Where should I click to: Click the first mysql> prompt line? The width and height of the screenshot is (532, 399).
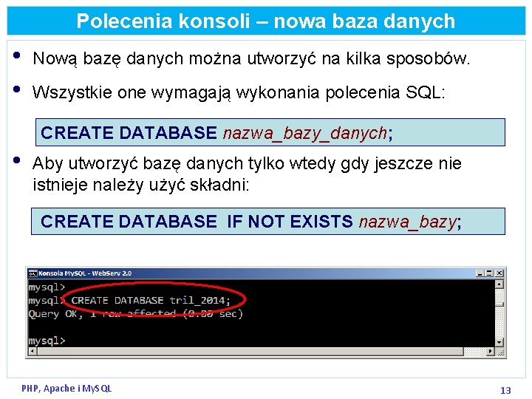[x=47, y=287]
